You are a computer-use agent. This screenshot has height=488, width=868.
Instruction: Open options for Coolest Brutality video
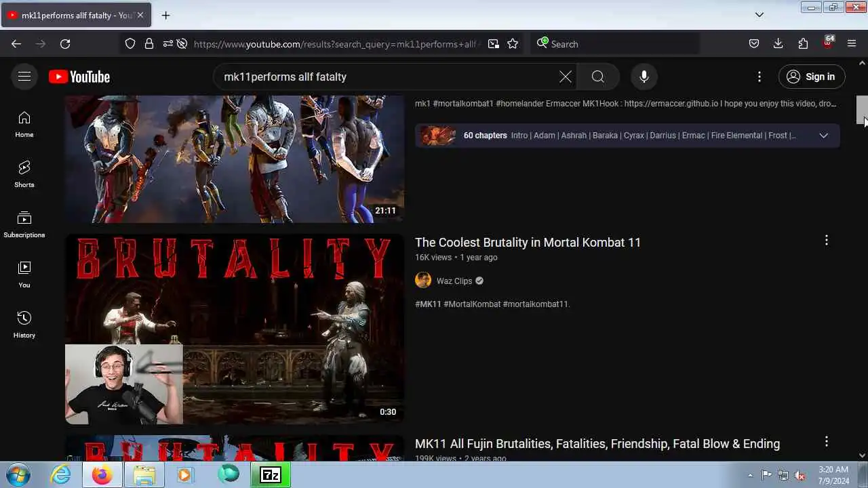pos(826,241)
